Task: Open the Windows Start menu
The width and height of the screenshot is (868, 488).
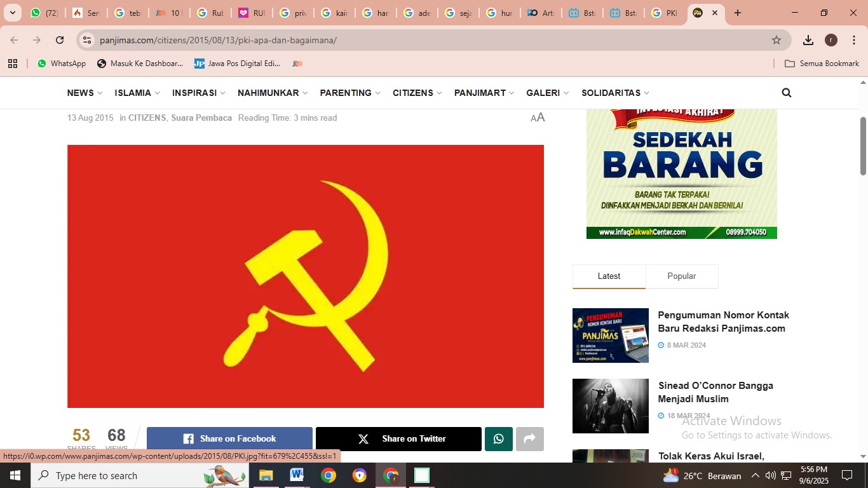Action: [x=15, y=475]
